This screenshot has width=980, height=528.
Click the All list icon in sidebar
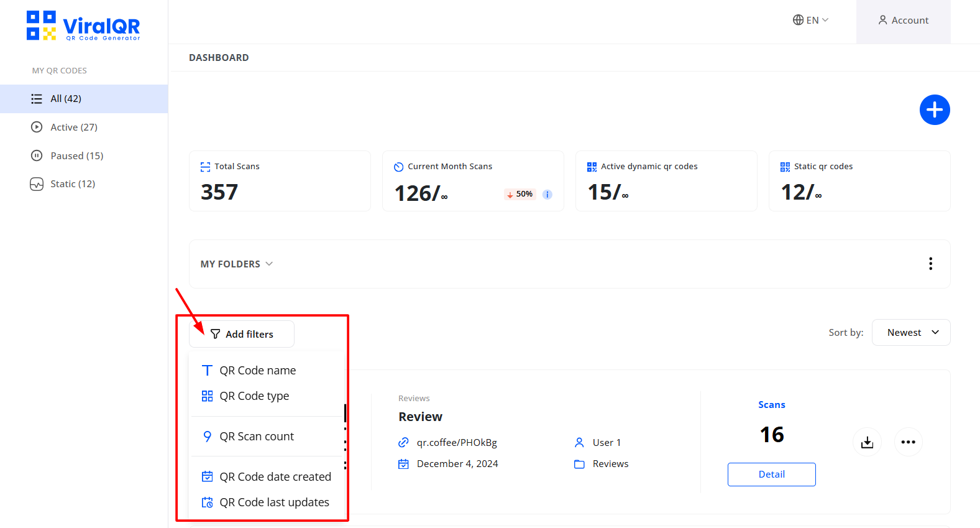point(37,99)
